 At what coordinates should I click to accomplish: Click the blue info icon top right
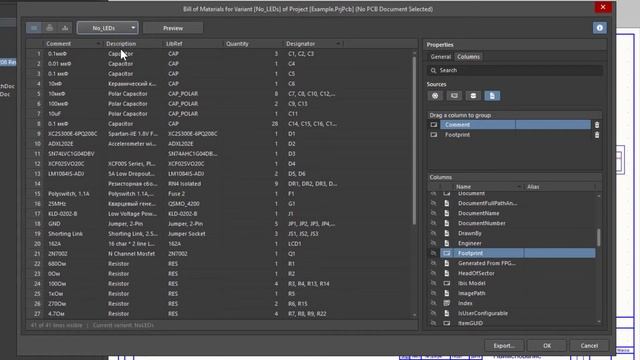coord(600,28)
